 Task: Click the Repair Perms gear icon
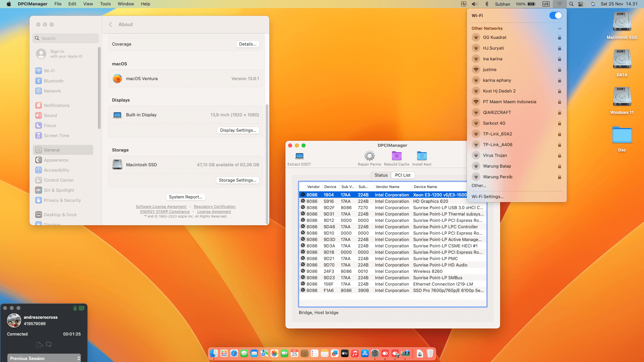[x=369, y=156]
